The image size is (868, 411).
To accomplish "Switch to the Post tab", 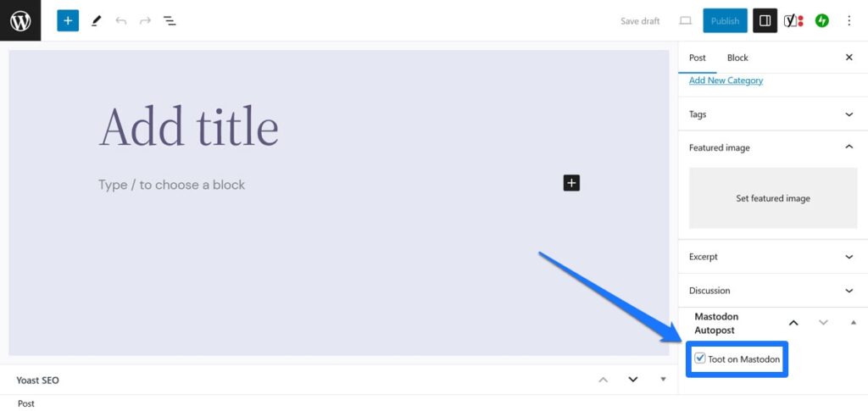I will point(698,58).
